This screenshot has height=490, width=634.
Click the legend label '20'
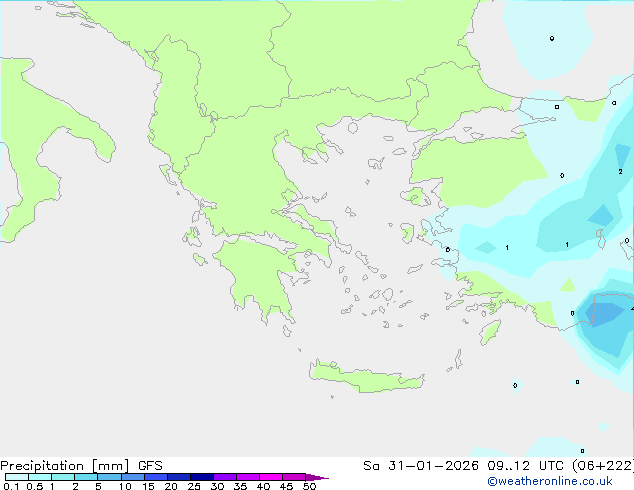click(171, 486)
